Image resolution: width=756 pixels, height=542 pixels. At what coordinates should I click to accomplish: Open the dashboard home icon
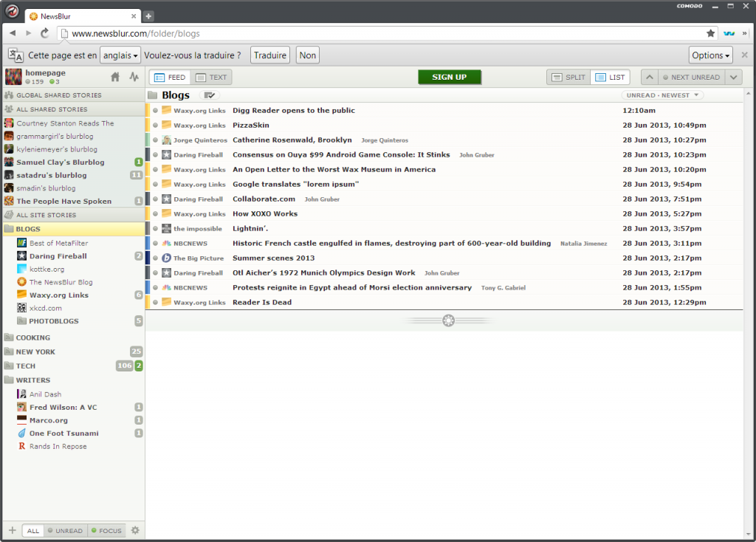coord(115,77)
